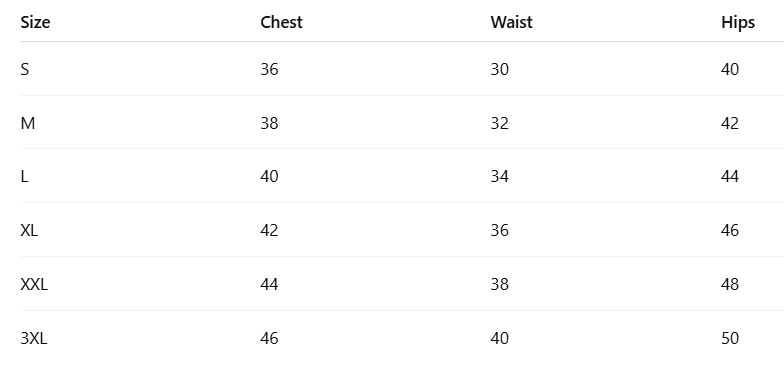
Task: Click chest value 46 for size 3XL
Action: (x=270, y=338)
